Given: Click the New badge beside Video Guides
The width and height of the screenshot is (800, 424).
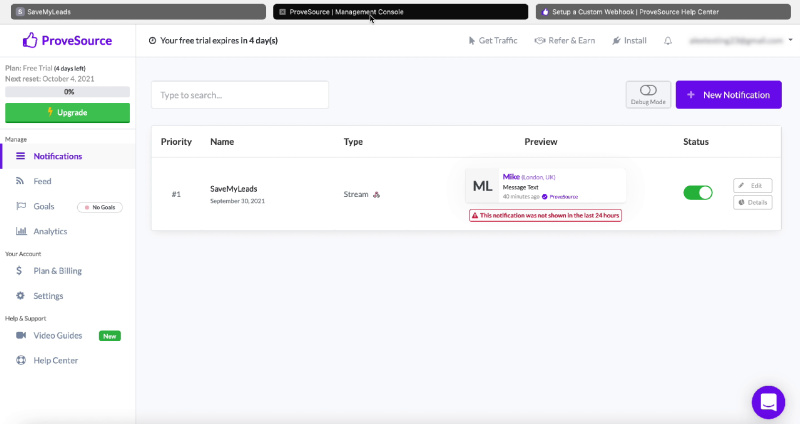Looking at the screenshot, I should tap(110, 336).
